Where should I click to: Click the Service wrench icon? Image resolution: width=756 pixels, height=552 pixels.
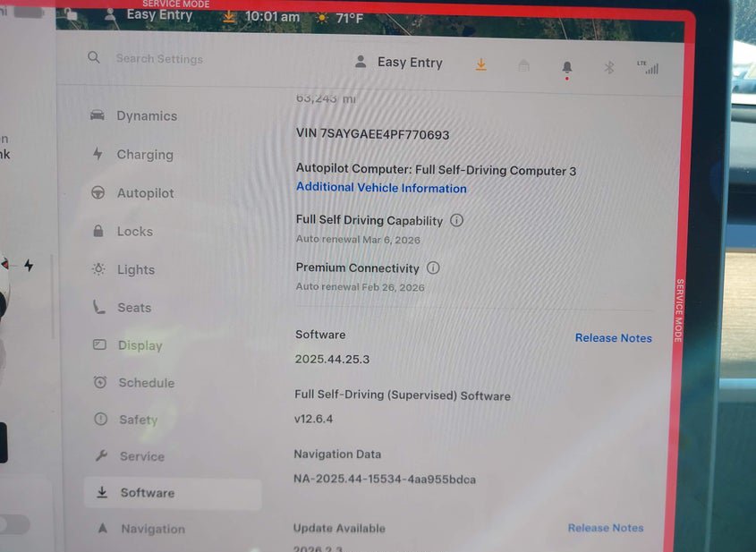pyautogui.click(x=101, y=455)
